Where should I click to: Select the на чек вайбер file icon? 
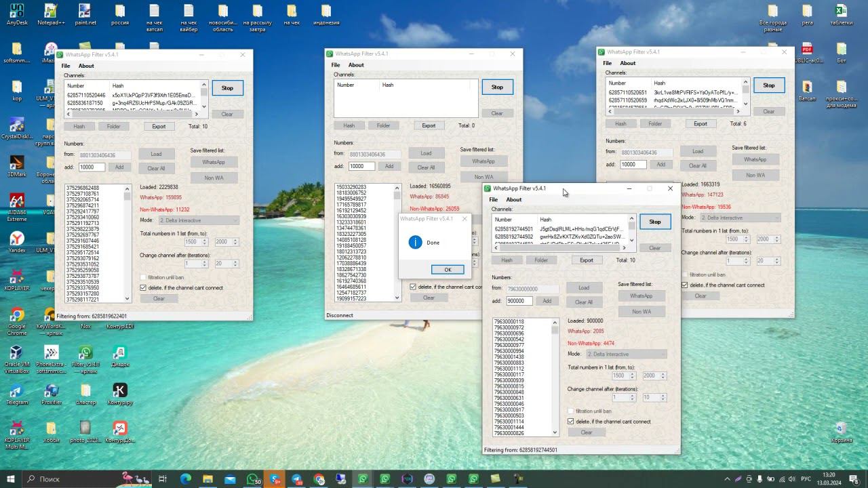(189, 18)
